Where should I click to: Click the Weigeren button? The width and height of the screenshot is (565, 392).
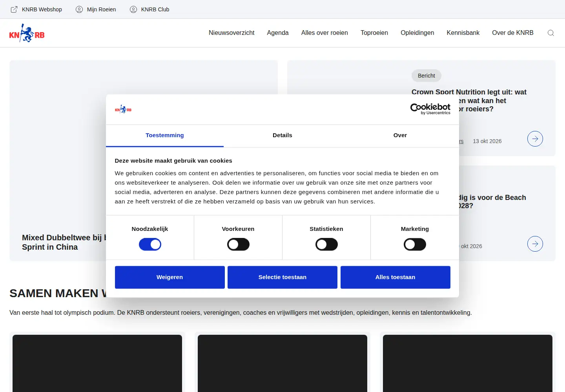point(170,277)
